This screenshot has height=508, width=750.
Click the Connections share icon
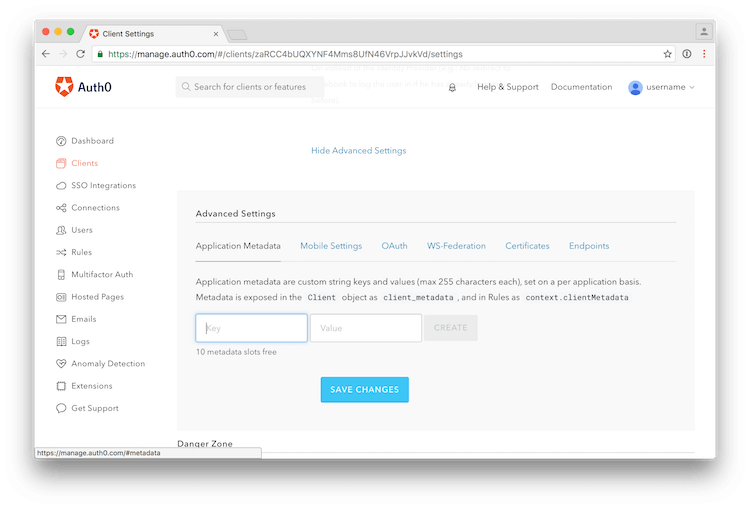point(61,208)
